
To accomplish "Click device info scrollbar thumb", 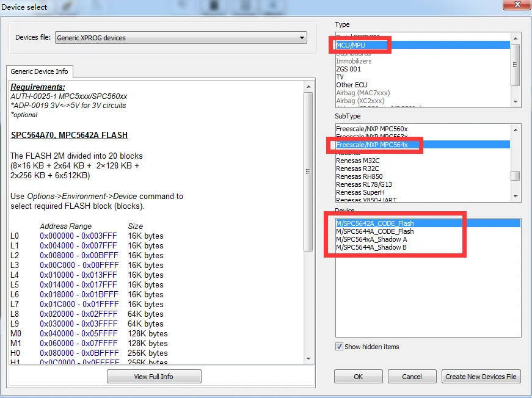I will tap(308, 172).
